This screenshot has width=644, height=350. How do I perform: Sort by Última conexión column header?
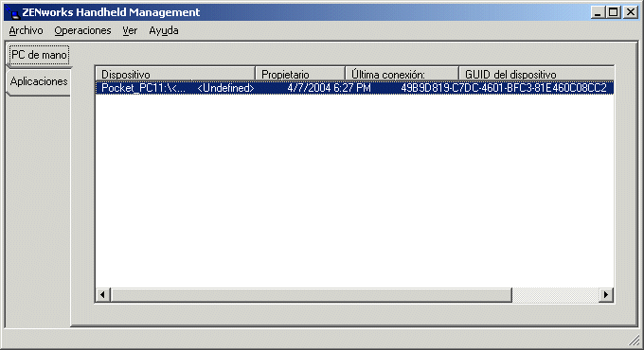[402, 75]
